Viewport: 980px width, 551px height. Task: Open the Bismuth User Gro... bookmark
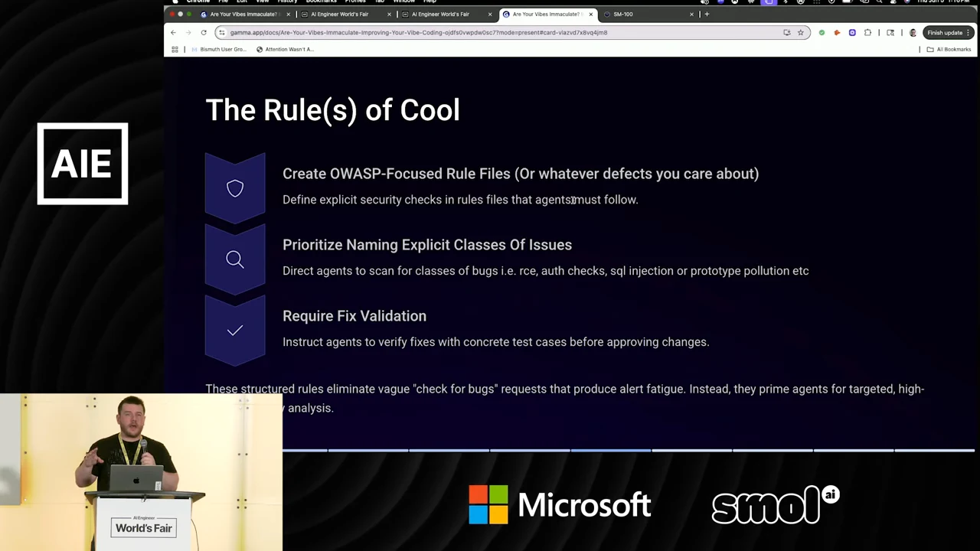pos(218,49)
